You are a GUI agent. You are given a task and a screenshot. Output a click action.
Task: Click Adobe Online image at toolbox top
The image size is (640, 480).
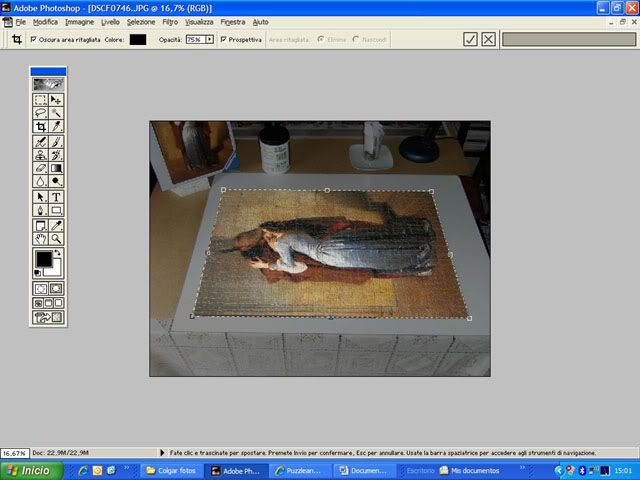[x=48, y=84]
